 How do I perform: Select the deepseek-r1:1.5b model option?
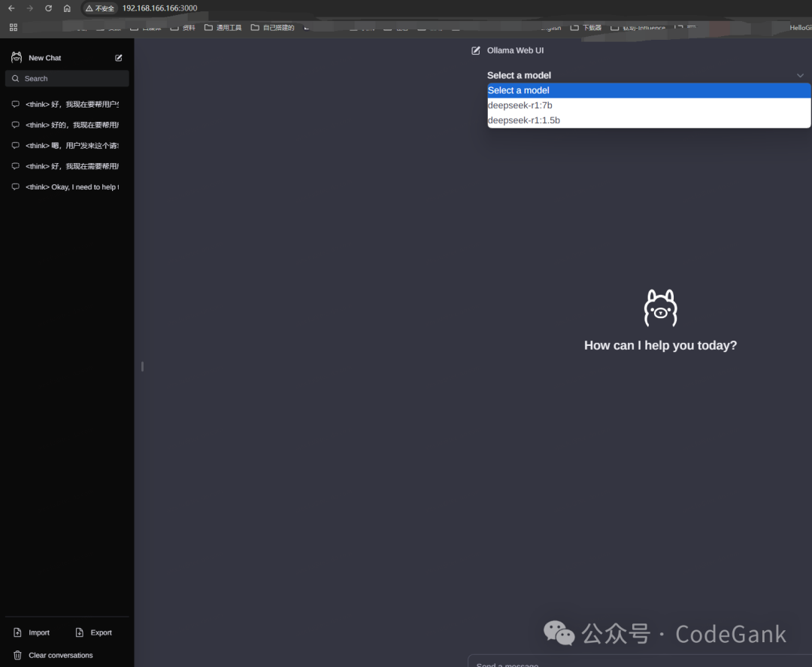point(649,120)
